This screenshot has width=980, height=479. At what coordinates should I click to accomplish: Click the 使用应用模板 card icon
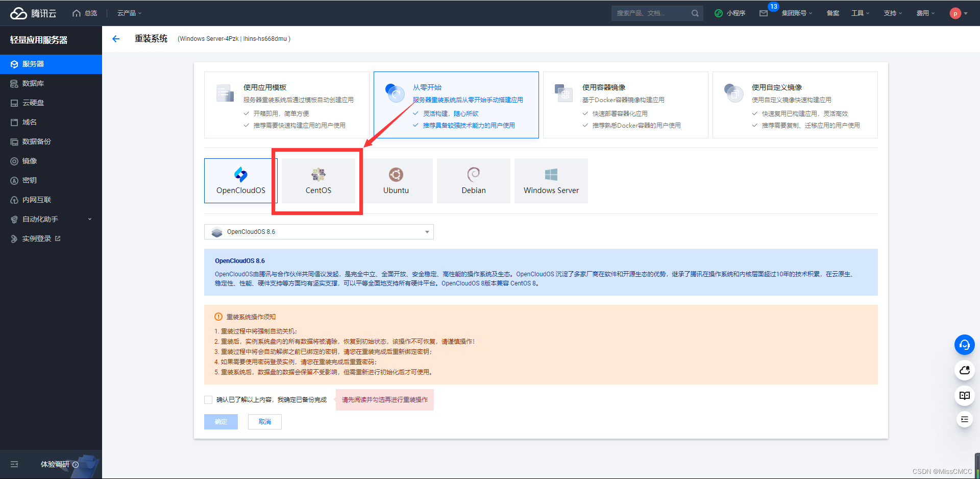click(x=225, y=93)
